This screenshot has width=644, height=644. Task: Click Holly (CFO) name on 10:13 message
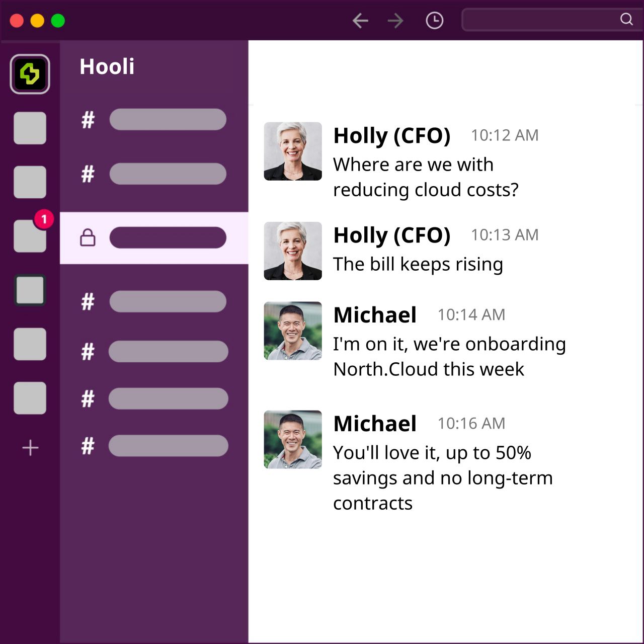point(391,235)
